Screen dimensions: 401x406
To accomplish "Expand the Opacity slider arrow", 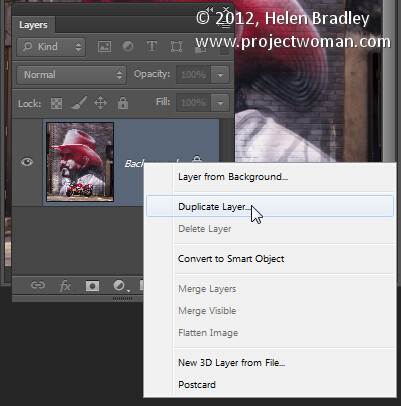I will point(220,75).
